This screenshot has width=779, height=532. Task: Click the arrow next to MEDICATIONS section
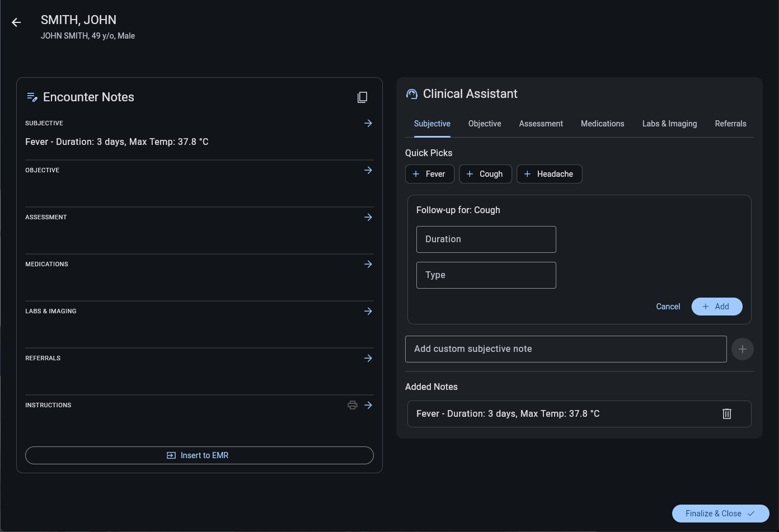point(368,264)
